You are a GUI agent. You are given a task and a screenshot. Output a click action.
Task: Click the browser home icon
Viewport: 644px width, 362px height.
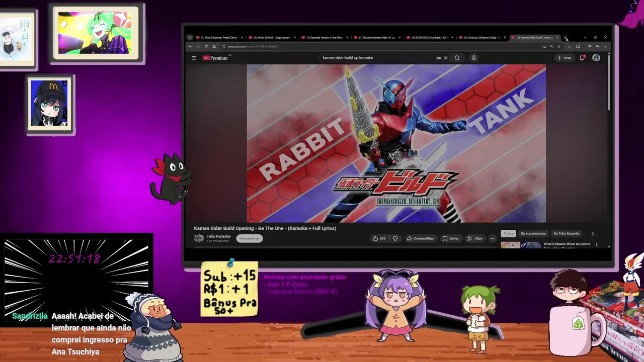[214, 46]
